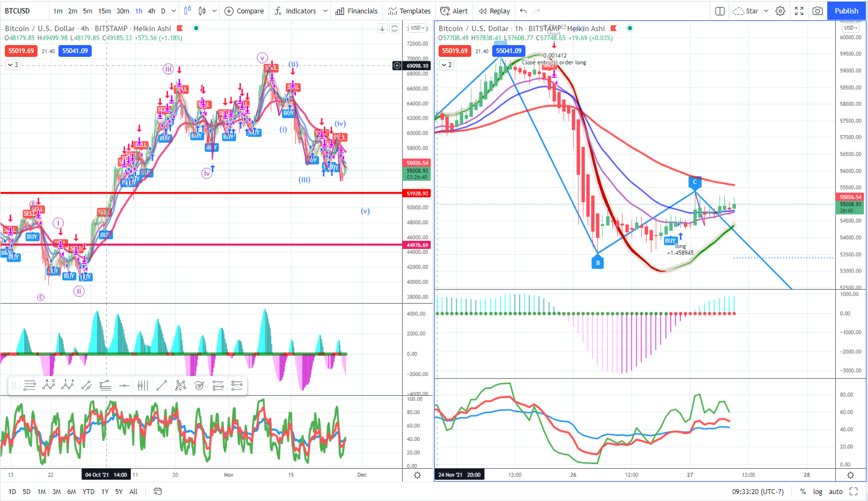868x501 pixels.
Task: Expand the favorite indicators dropdown arrow
Action: (325, 11)
